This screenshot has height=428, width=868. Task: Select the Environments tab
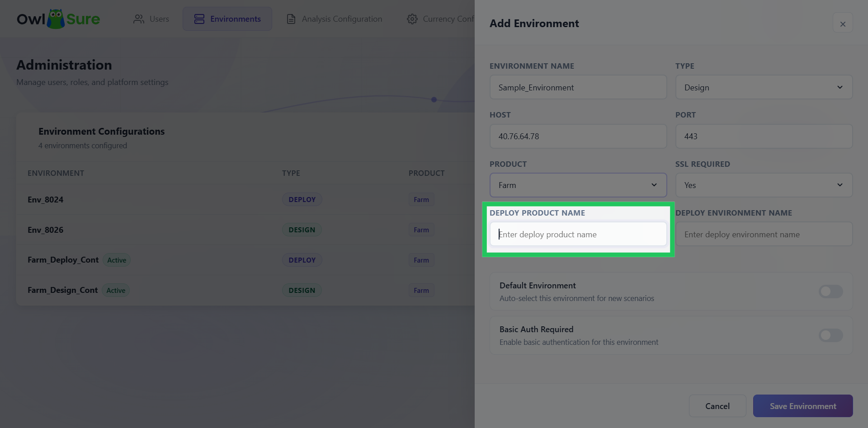click(x=227, y=19)
